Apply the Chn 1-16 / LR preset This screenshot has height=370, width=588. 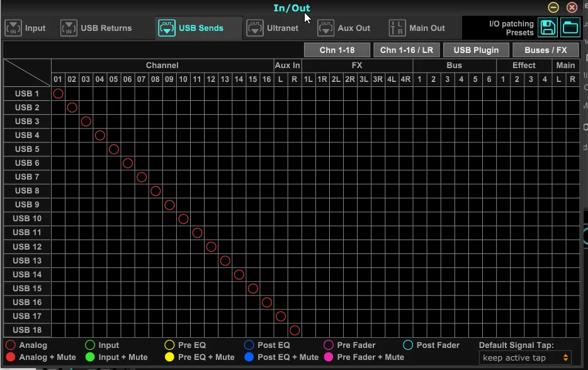click(x=406, y=50)
